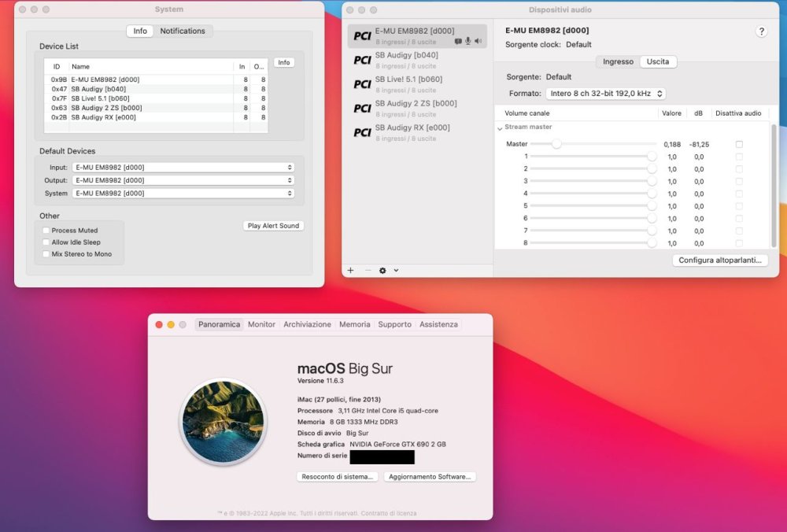Open Resoconto di sistema

click(x=337, y=477)
